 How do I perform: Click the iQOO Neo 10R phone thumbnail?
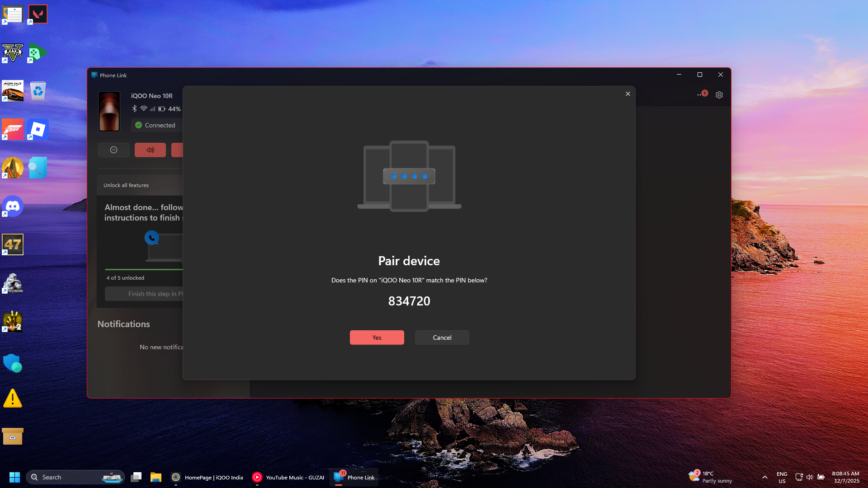(x=109, y=111)
